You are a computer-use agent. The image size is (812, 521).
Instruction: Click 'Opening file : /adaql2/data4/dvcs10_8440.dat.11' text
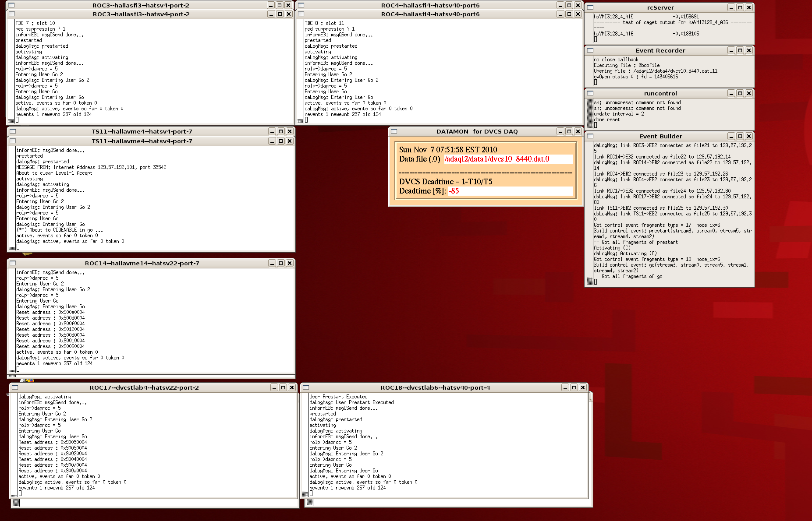click(x=656, y=71)
